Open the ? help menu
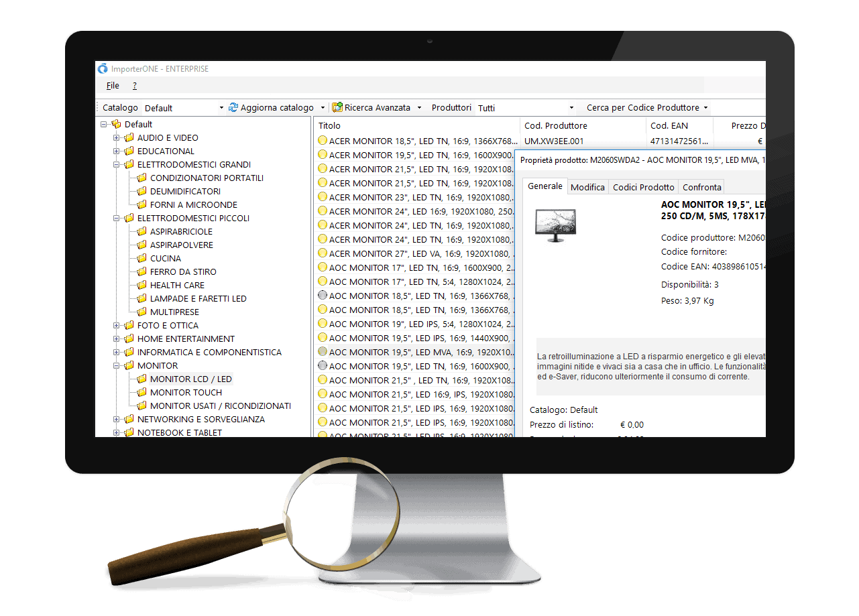The image size is (859, 616). [x=134, y=86]
